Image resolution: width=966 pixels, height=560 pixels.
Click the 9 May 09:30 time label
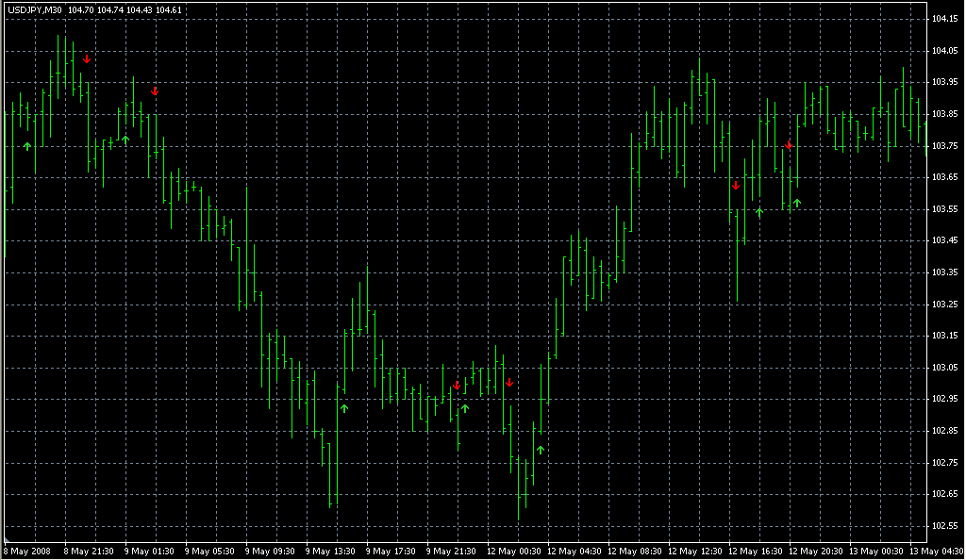[270, 552]
